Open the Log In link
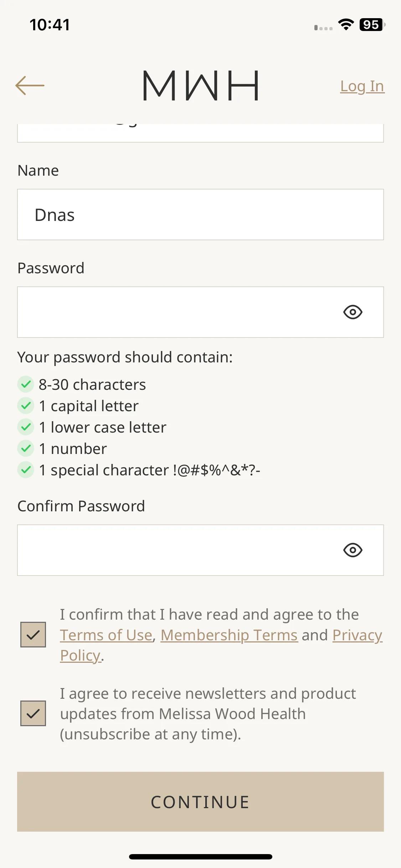 pyautogui.click(x=362, y=86)
